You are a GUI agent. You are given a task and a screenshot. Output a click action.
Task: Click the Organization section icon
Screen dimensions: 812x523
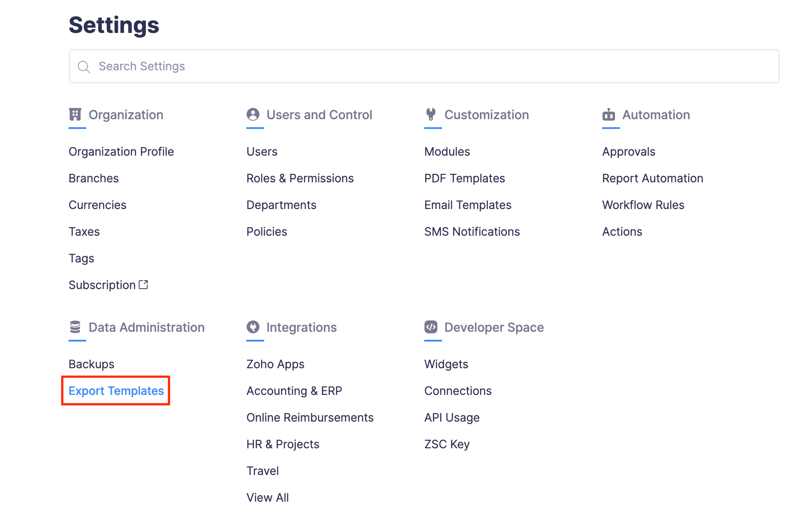pyautogui.click(x=76, y=114)
